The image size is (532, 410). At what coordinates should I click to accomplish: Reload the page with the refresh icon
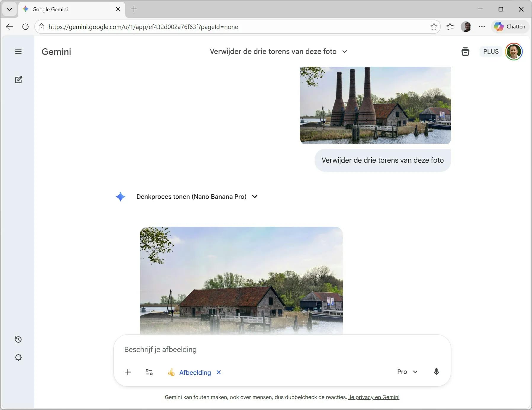[25, 27]
